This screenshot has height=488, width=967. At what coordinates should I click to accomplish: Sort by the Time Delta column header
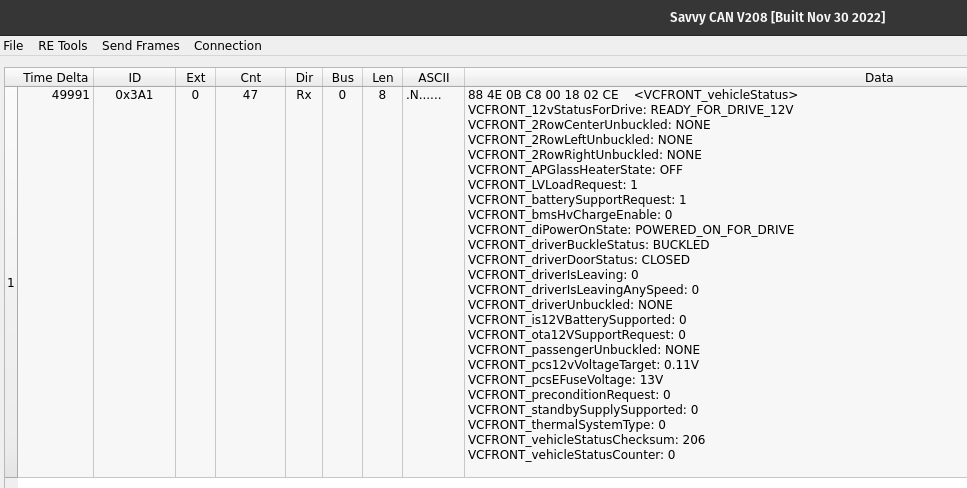point(55,78)
